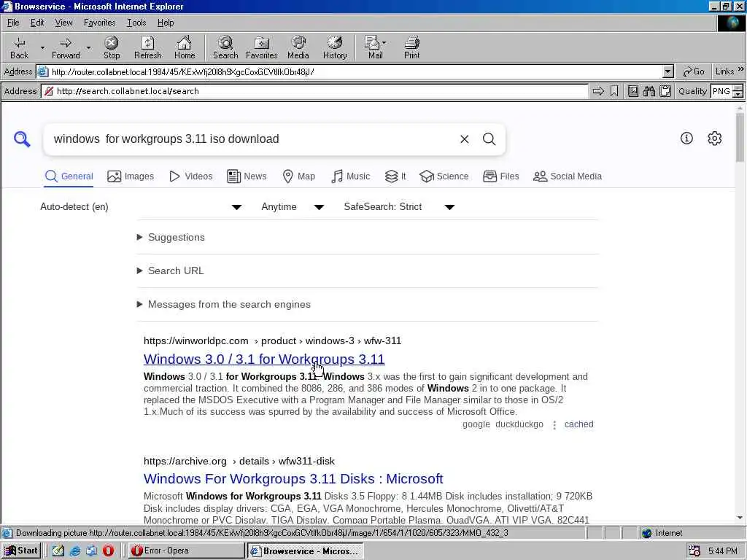The height and width of the screenshot is (560, 747).
Task: Open the Auto-detect (en) language dropdown
Action: 141,206
